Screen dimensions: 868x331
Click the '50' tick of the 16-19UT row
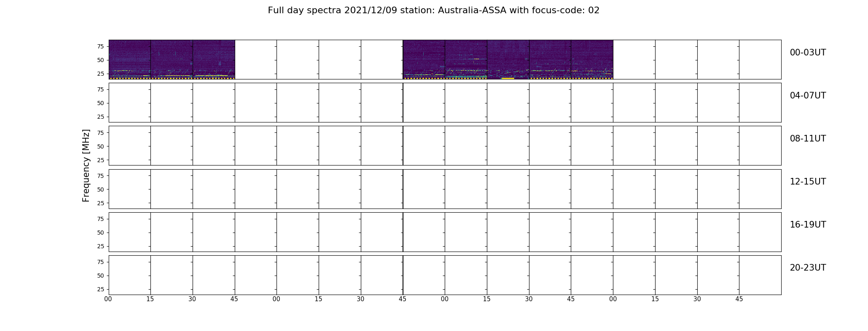(100, 233)
